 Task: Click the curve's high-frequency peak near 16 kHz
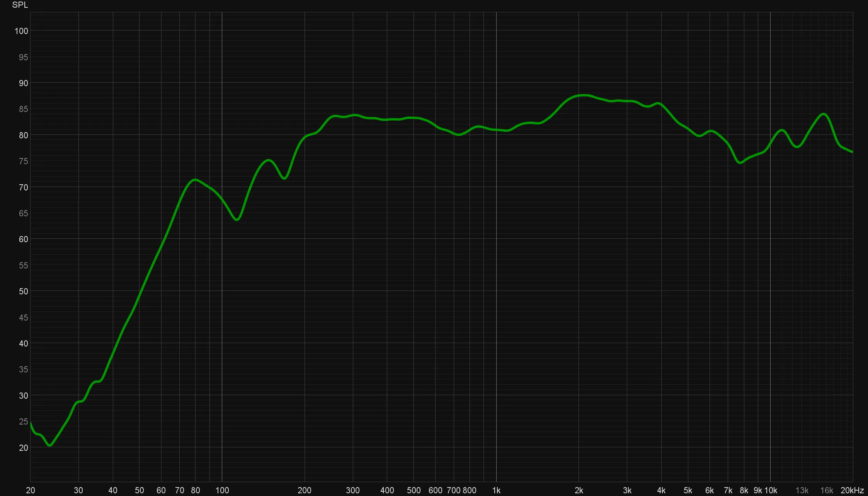tap(824, 114)
